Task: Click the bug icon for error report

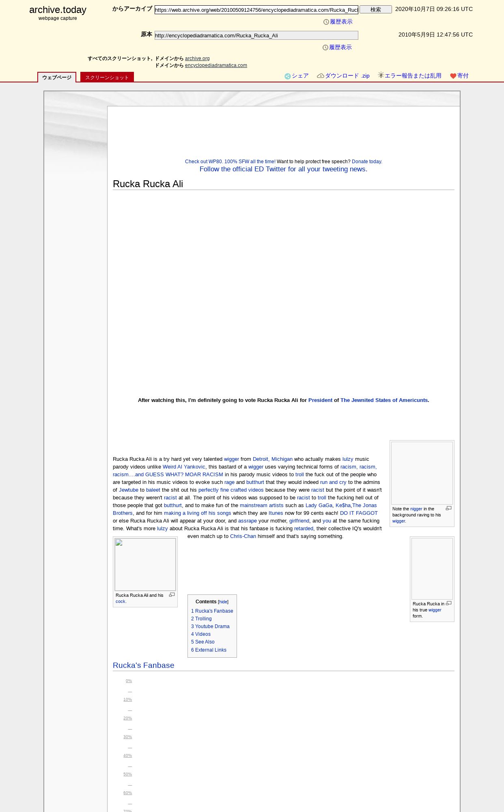Action: (x=381, y=75)
